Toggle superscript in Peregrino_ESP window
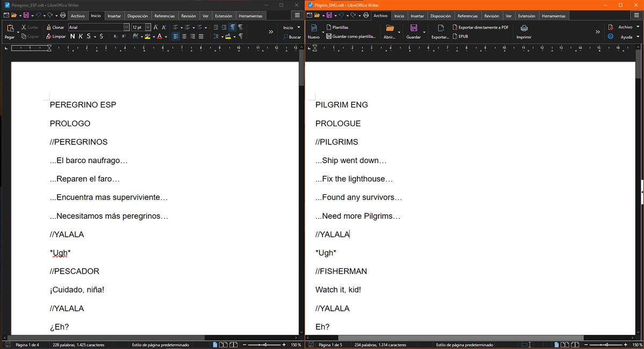The width and height of the screenshot is (644, 349). [124, 37]
